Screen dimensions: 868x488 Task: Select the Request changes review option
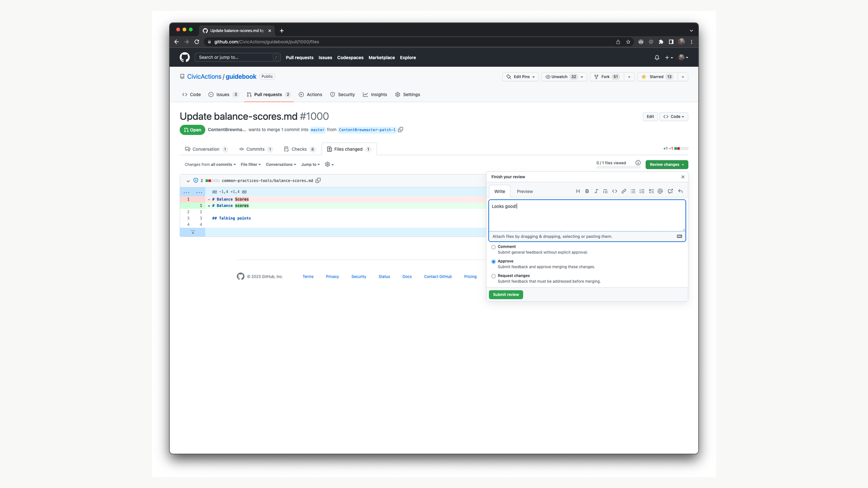(x=494, y=277)
